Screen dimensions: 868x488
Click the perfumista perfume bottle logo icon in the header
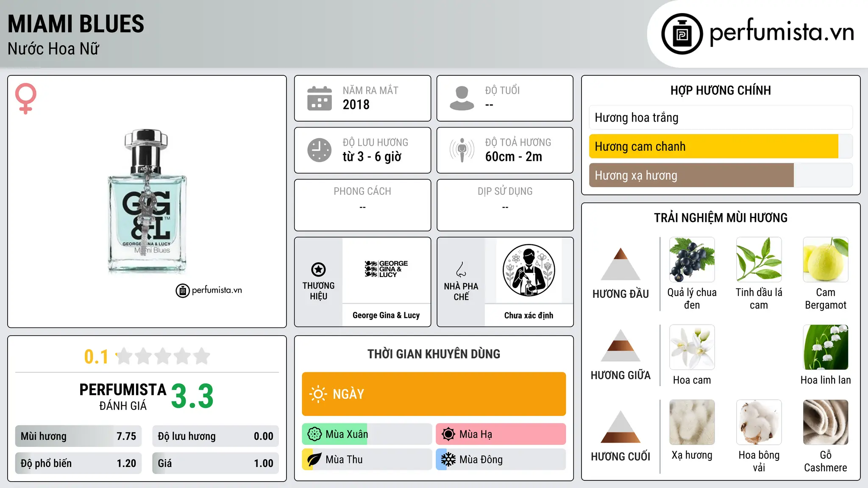click(x=682, y=34)
